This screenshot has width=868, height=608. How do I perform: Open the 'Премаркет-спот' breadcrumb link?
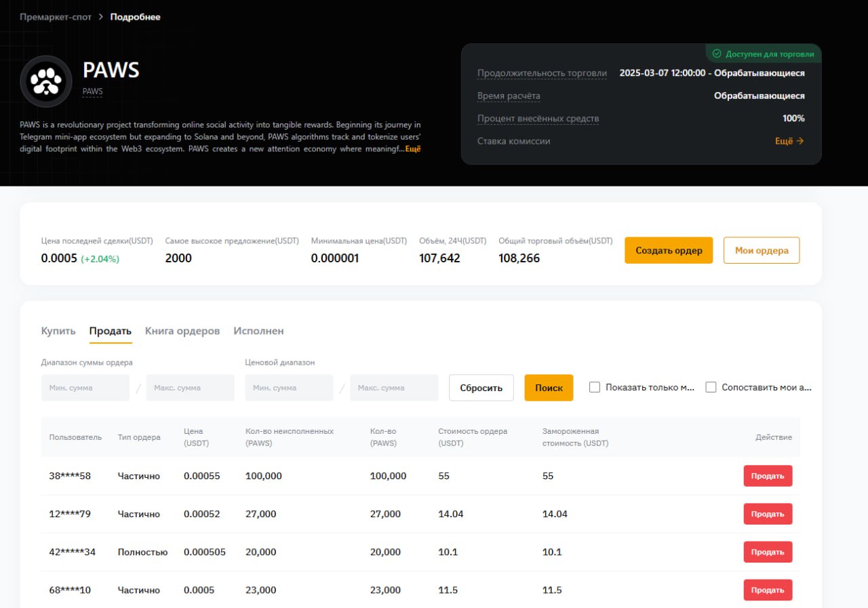[56, 17]
